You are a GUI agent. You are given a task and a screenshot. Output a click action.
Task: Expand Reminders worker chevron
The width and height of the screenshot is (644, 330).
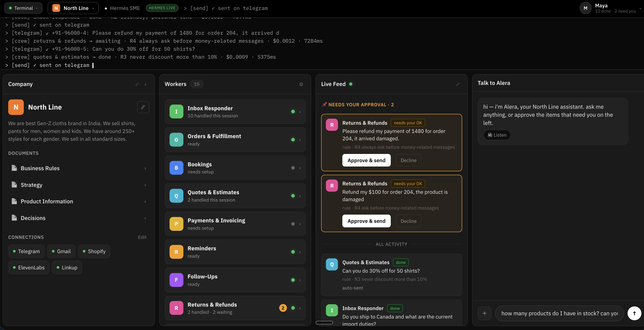pyautogui.click(x=300, y=252)
